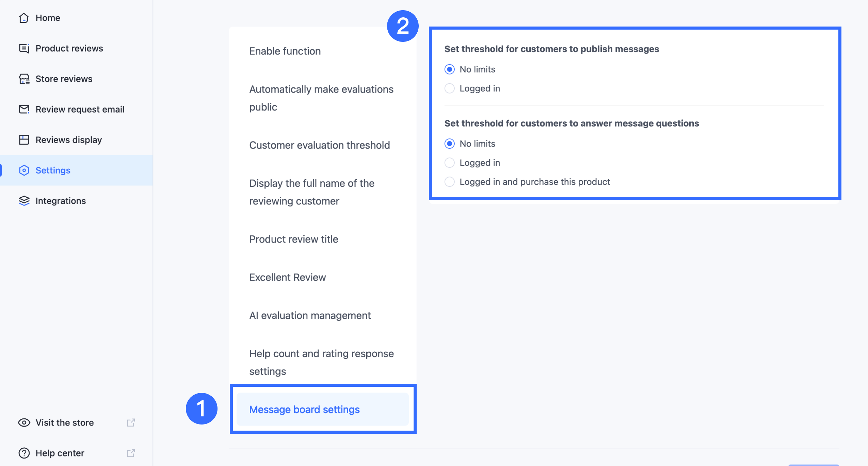This screenshot has height=466, width=868.
Task: Navigate to Integrations page
Action: (x=61, y=201)
